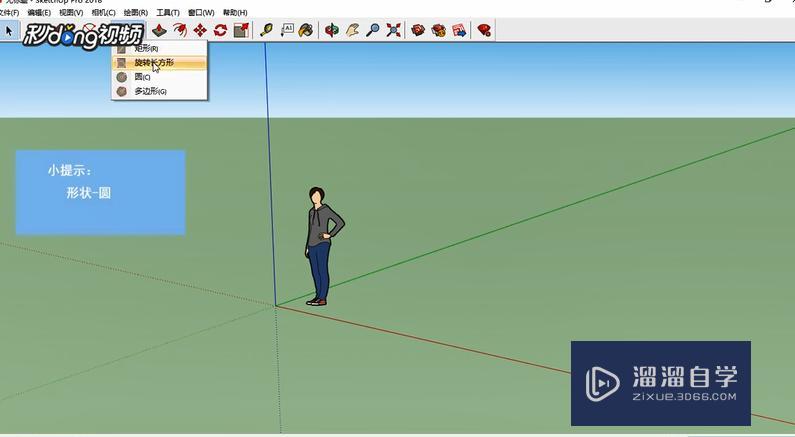The width and height of the screenshot is (795, 437).
Task: Pick the Move tool icon
Action: tap(200, 30)
